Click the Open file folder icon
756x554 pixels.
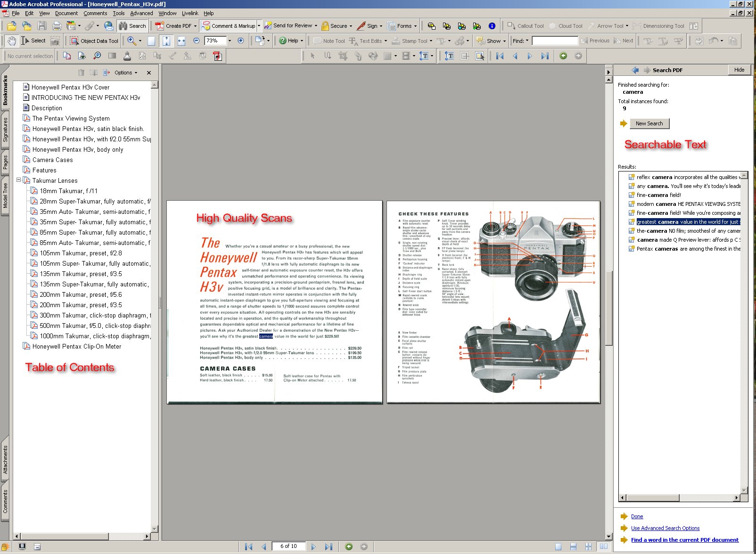pyautogui.click(x=12, y=26)
